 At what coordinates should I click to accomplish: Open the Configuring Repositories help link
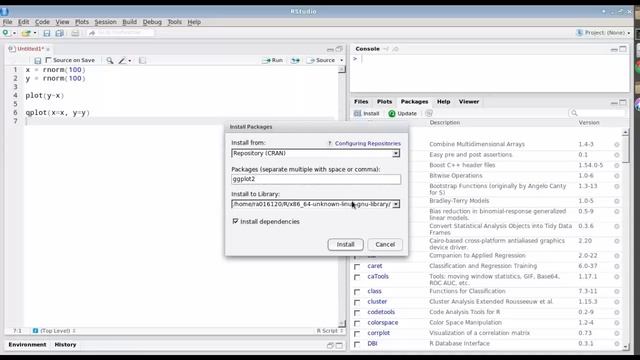tap(368, 144)
